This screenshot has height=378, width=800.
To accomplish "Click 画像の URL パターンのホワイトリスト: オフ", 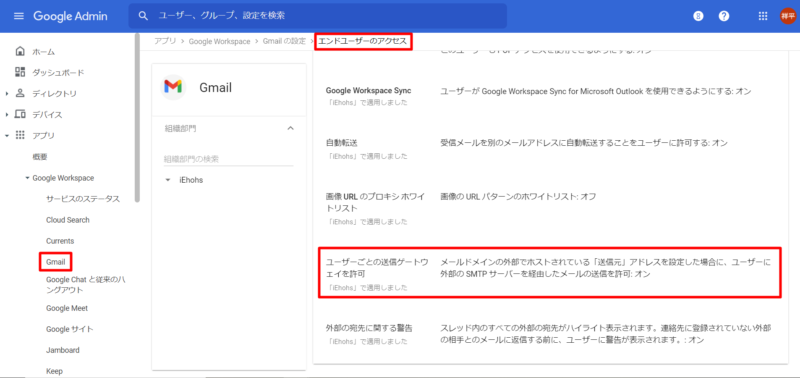I will coord(518,196).
